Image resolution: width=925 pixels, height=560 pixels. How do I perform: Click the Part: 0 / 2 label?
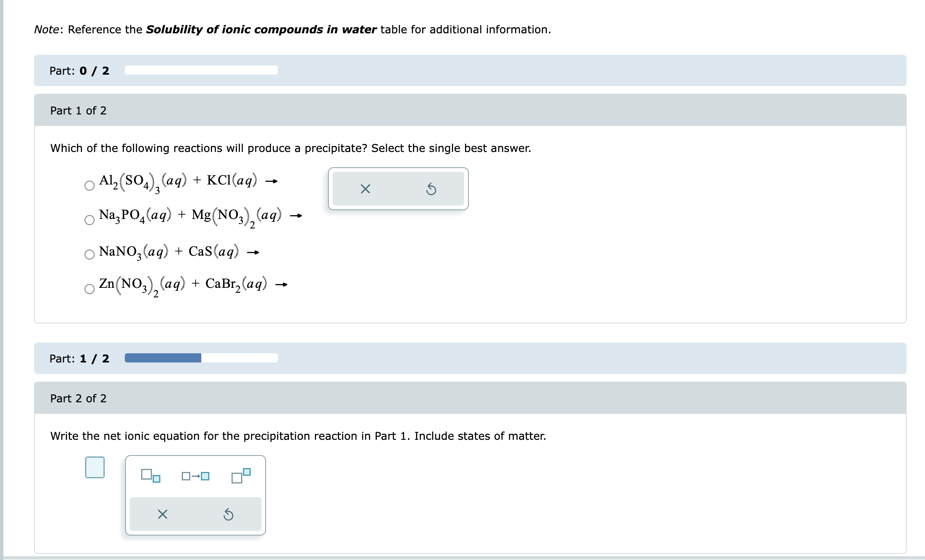79,70
